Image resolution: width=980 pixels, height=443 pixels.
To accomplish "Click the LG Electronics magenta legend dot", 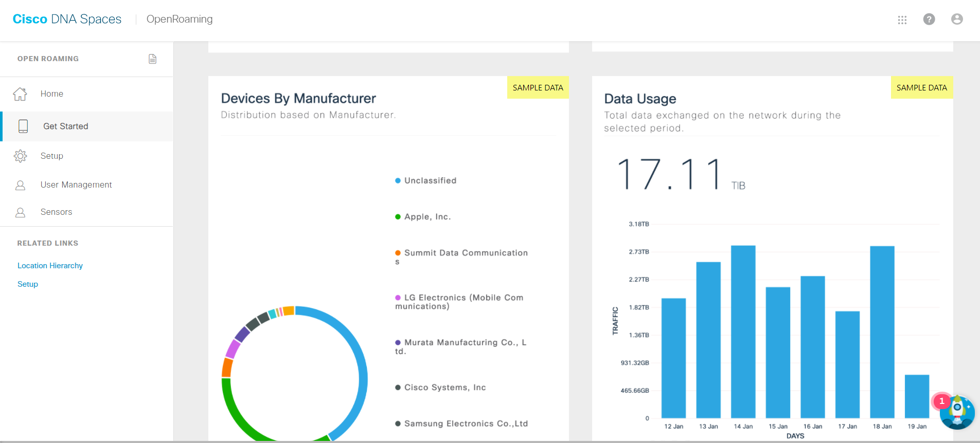I will click(398, 298).
